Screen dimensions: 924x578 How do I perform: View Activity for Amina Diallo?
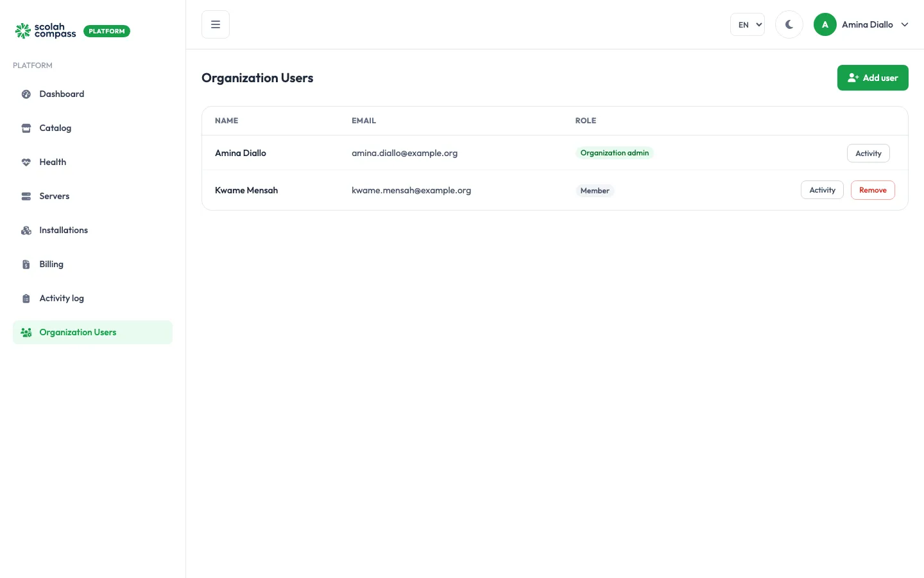(x=868, y=153)
